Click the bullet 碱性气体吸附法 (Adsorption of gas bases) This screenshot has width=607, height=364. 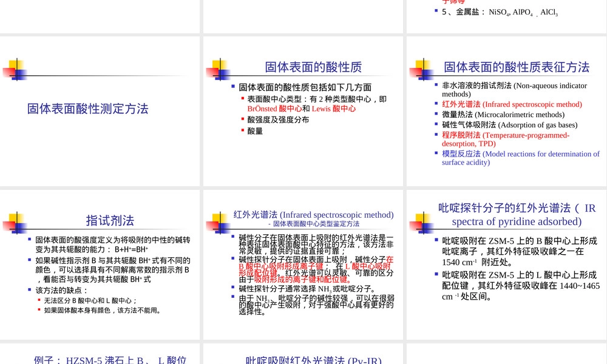pyautogui.click(x=509, y=125)
